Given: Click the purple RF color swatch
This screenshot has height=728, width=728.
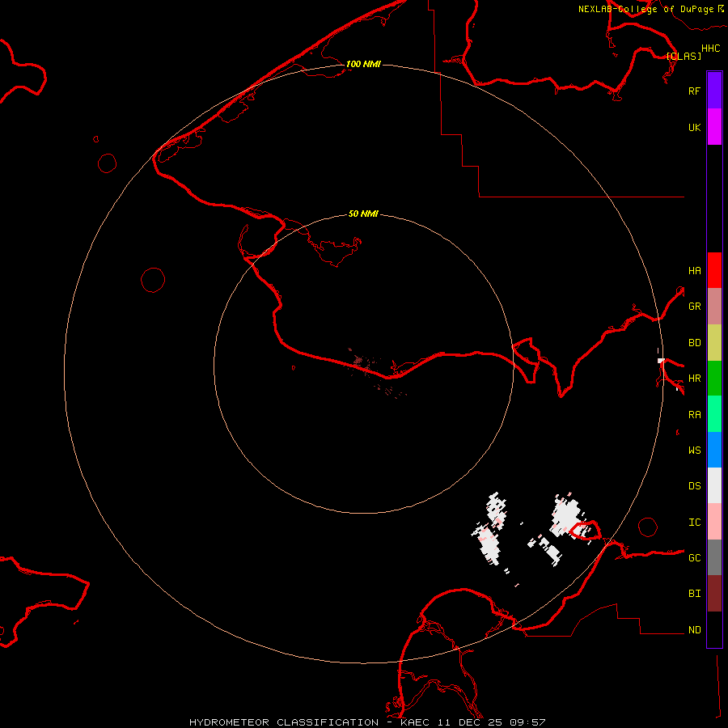Looking at the screenshot, I should pyautogui.click(x=714, y=91).
